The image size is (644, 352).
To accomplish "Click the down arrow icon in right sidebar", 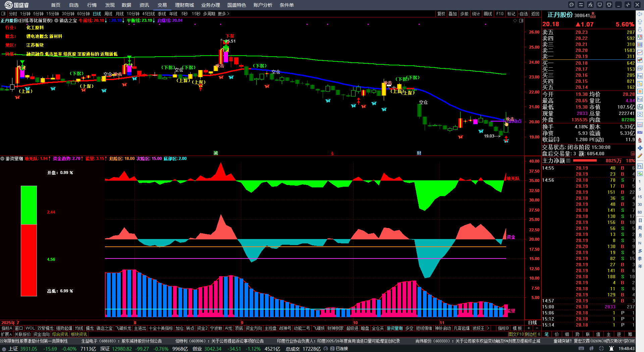I will click(x=640, y=30).
